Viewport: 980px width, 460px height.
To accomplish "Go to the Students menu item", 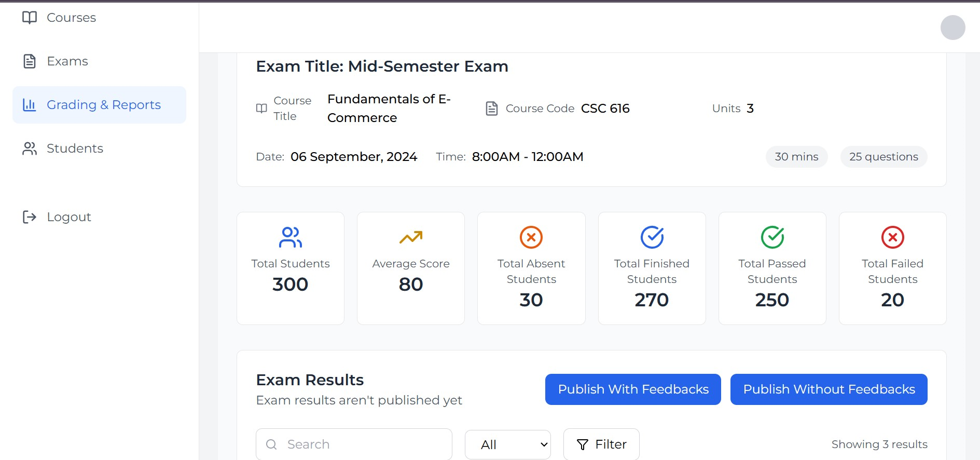I will tap(75, 148).
